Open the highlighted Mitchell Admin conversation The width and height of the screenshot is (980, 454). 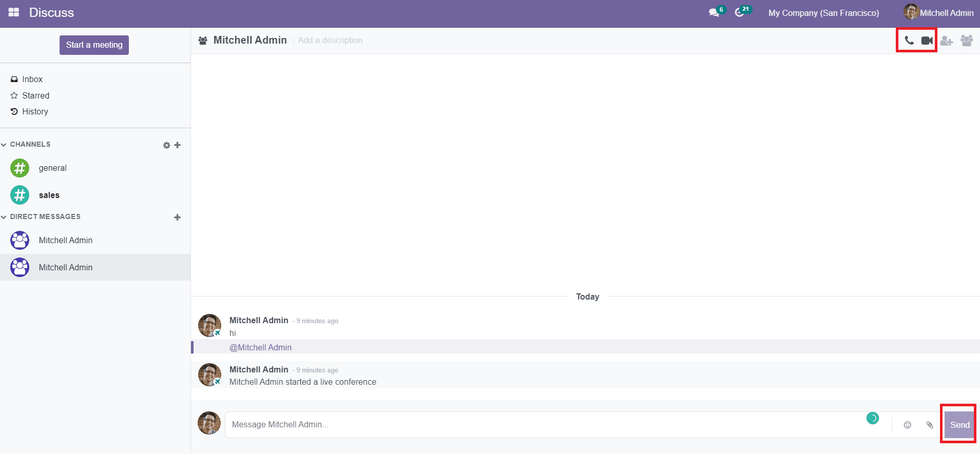click(95, 267)
